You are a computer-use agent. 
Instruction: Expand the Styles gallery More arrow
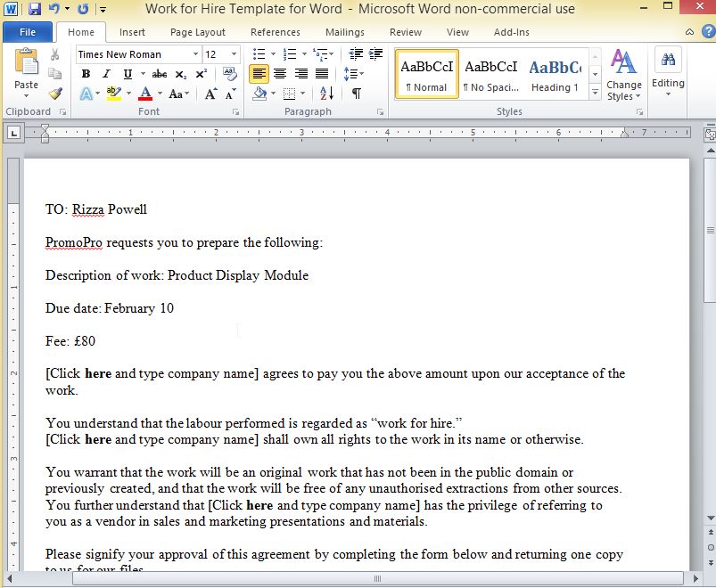tap(595, 91)
